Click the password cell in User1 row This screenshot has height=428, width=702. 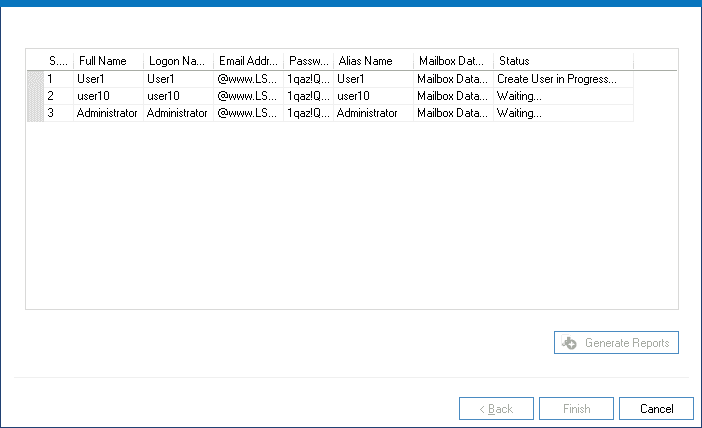coord(308,79)
